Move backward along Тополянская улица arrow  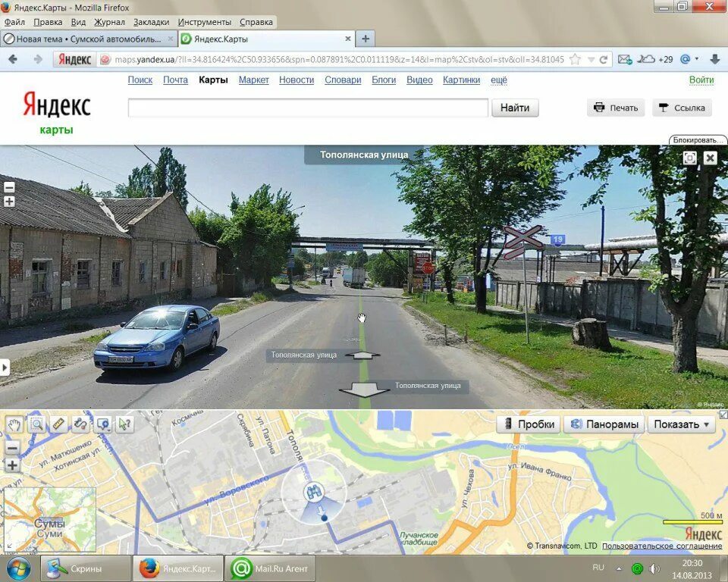(365, 389)
